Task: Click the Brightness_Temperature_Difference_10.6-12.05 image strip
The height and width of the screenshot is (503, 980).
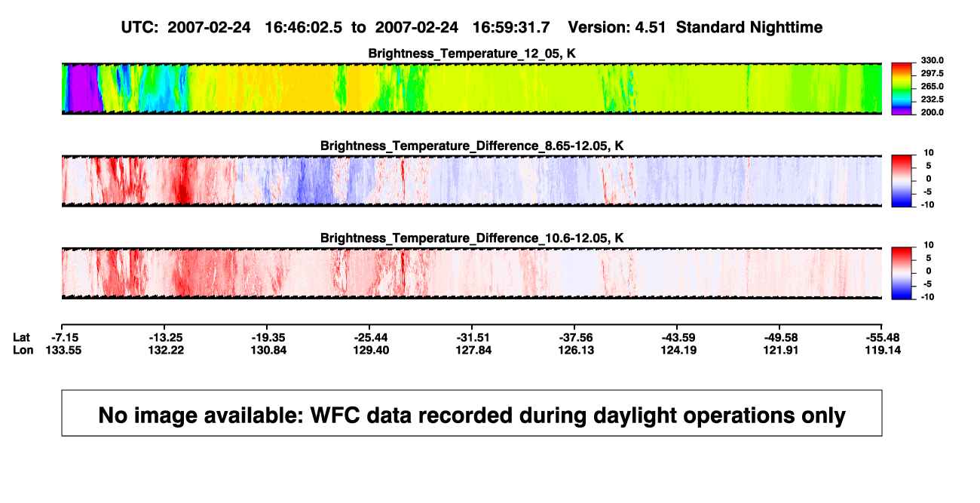Action: 472,274
